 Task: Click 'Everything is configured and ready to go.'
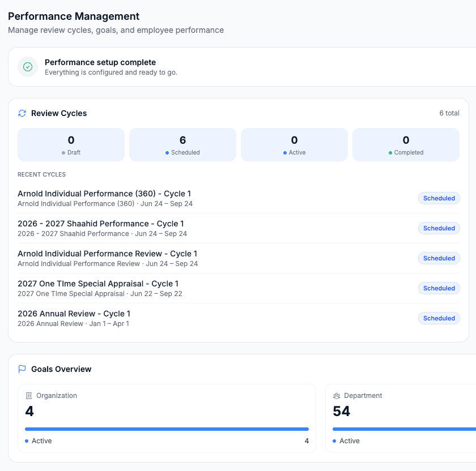pos(111,72)
